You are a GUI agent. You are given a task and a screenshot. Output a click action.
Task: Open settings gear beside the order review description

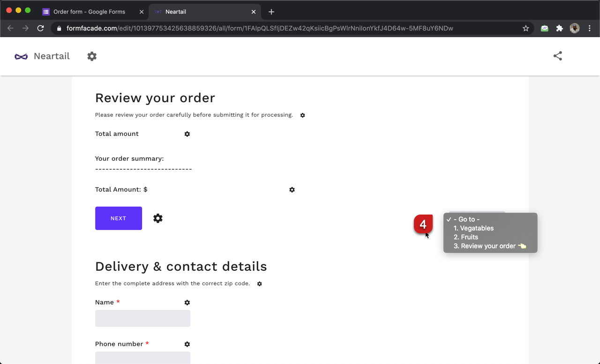click(x=302, y=115)
